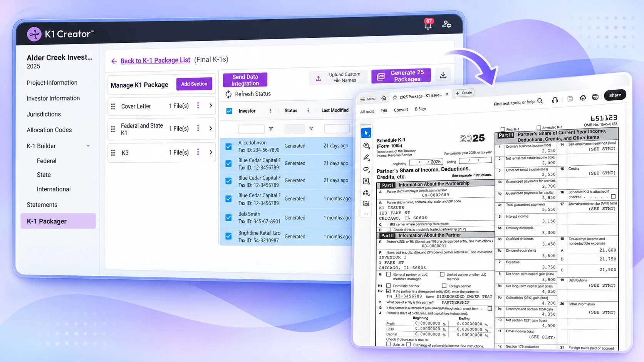644x362 pixels.
Task: Click the Investor filter input field
Action: (251, 129)
